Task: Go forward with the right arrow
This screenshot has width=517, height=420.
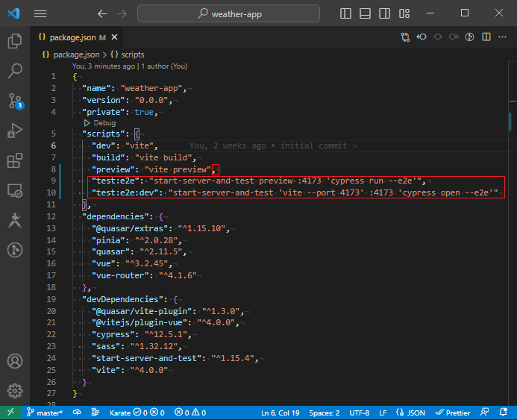Action: point(122,14)
